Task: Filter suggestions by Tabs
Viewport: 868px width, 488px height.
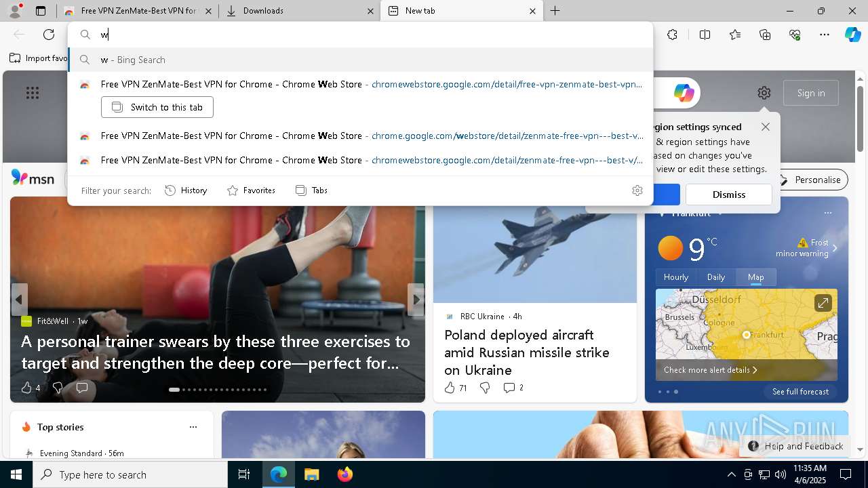Action: (x=311, y=190)
